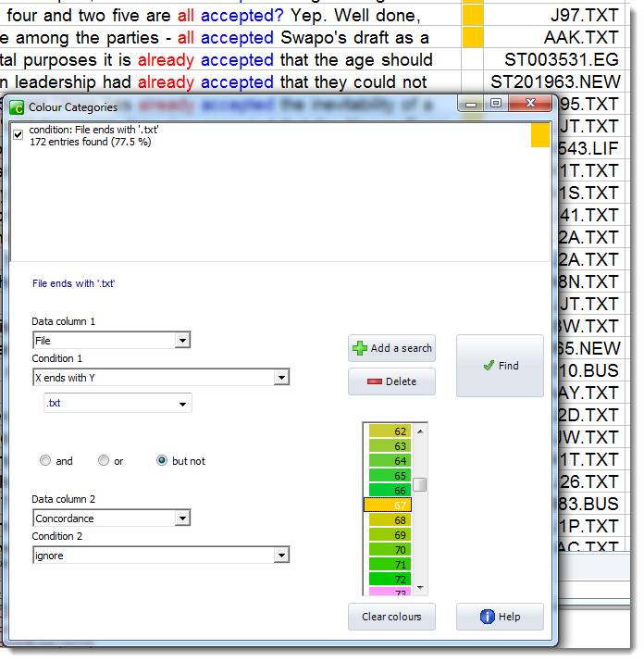
Task: Open the '.txt' value dropdown
Action: click(x=183, y=404)
